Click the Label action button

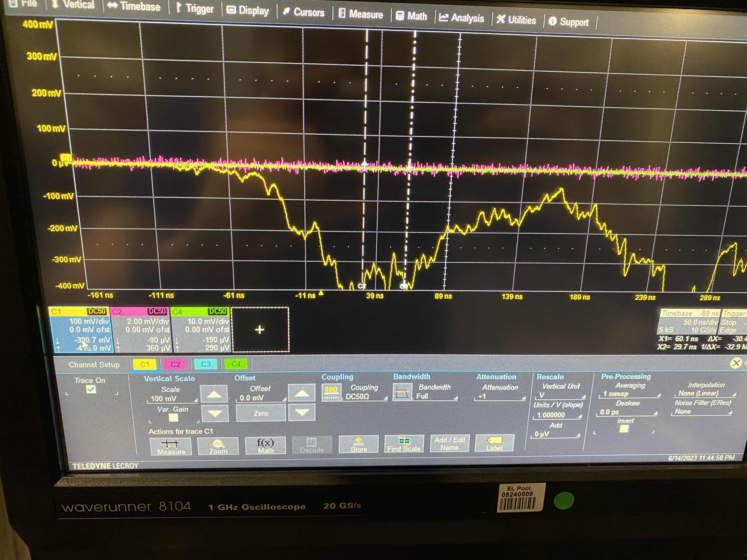point(494,443)
